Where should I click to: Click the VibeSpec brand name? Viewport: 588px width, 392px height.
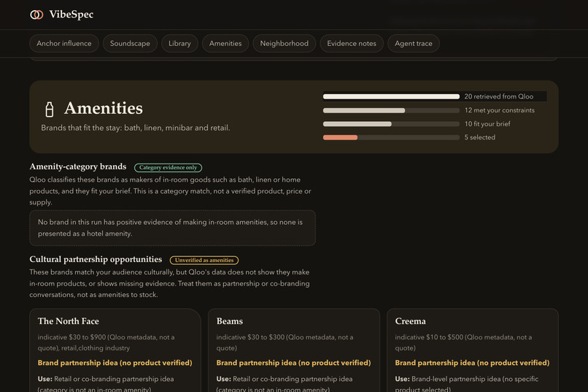pyautogui.click(x=71, y=15)
